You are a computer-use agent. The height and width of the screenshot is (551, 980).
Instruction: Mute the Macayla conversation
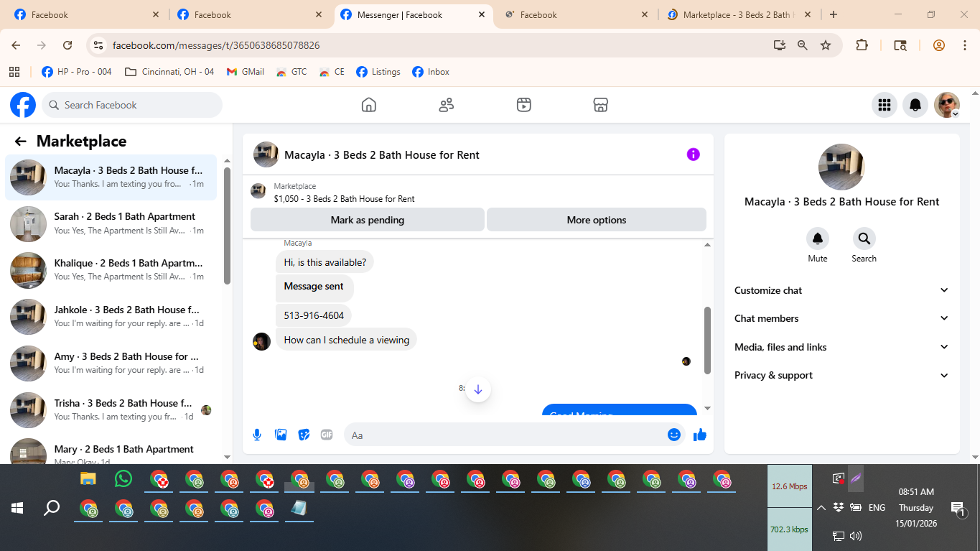point(818,239)
